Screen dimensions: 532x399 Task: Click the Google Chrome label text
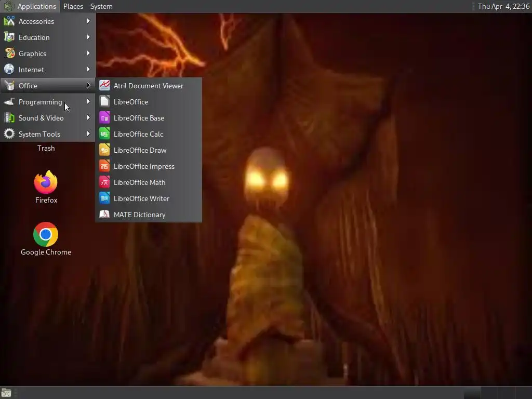pyautogui.click(x=46, y=252)
